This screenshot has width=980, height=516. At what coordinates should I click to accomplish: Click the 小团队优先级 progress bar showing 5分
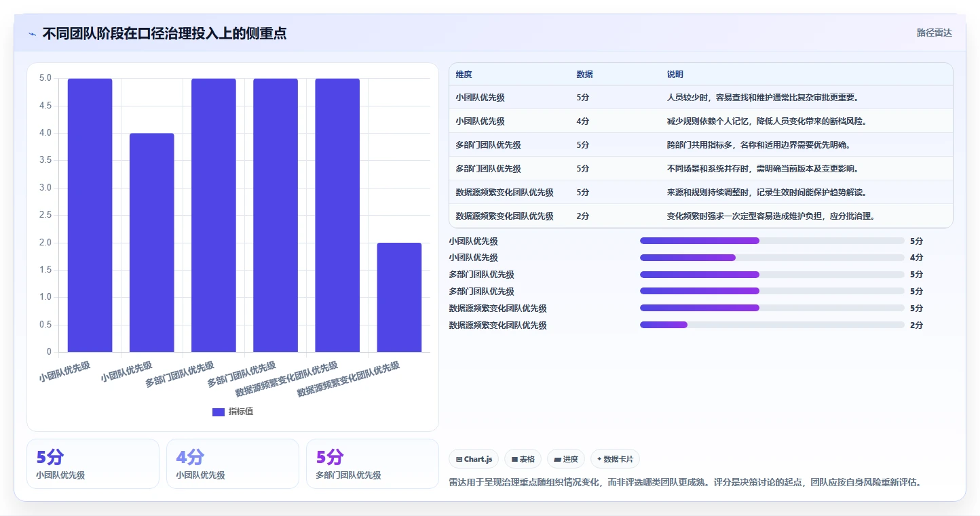point(772,241)
